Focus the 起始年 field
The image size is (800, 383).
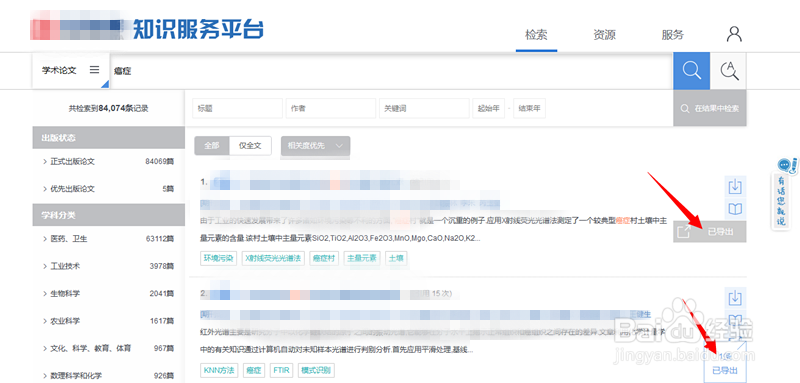click(x=488, y=109)
